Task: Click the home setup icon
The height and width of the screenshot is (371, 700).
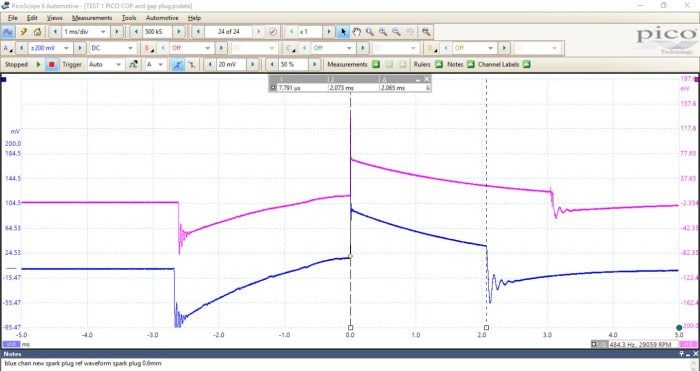Action: coord(38,32)
